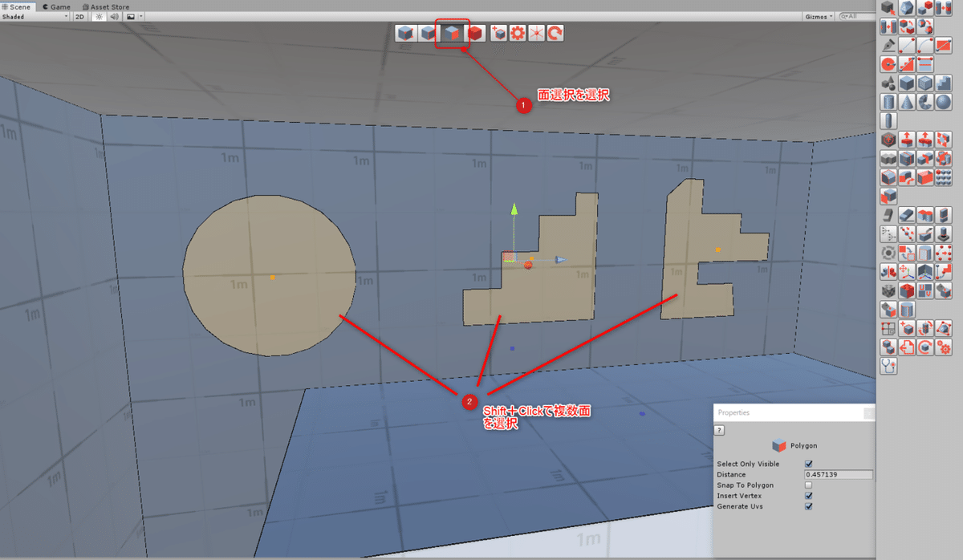Toggle Insert Vertex checkbox
963x560 pixels.
[808, 496]
